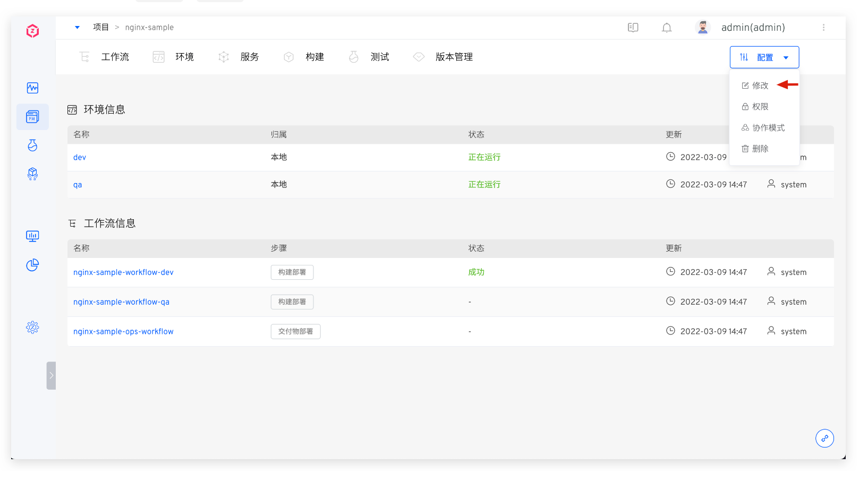Open the pie chart statistics icon
The width and height of the screenshot is (868, 482).
32,265
